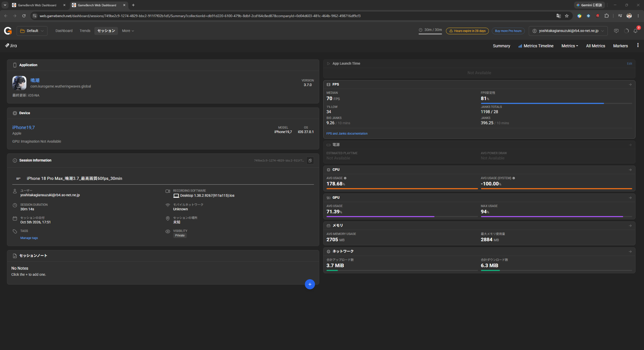The image size is (644, 350).
Task: Open the All Metrics tab
Action: (x=596, y=46)
